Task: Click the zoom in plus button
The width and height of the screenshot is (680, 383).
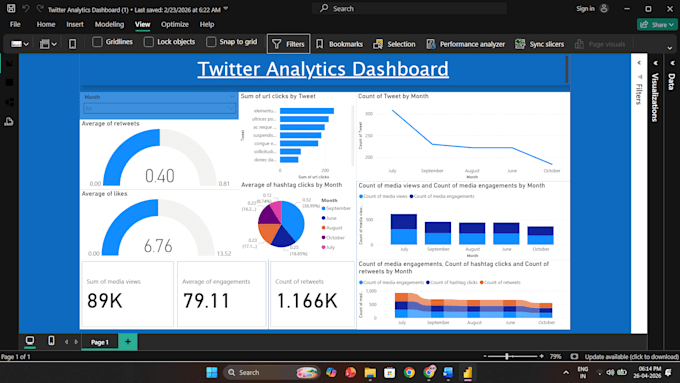Action: click(542, 357)
